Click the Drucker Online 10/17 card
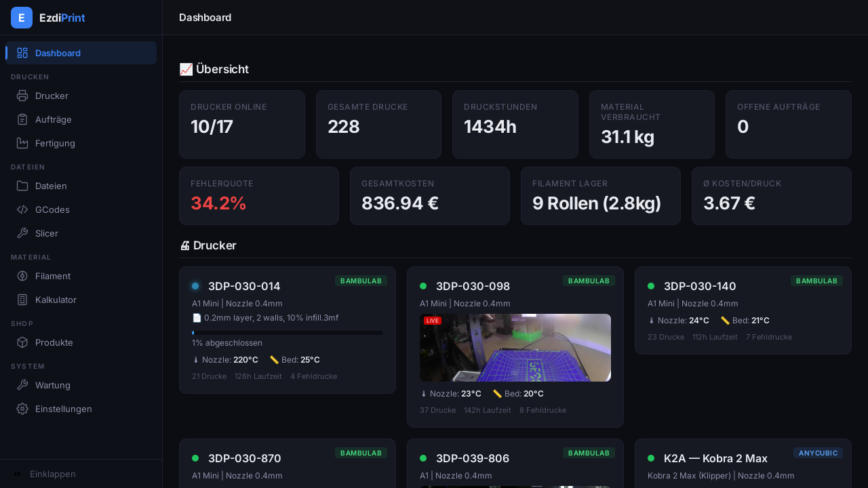Screen dimensions: 868x488 click(242, 125)
